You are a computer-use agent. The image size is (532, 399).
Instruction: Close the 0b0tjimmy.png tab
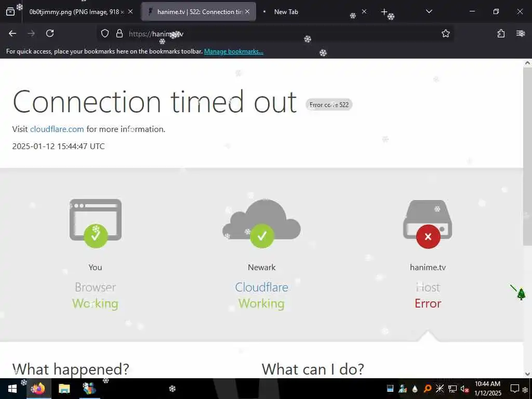[x=130, y=11]
